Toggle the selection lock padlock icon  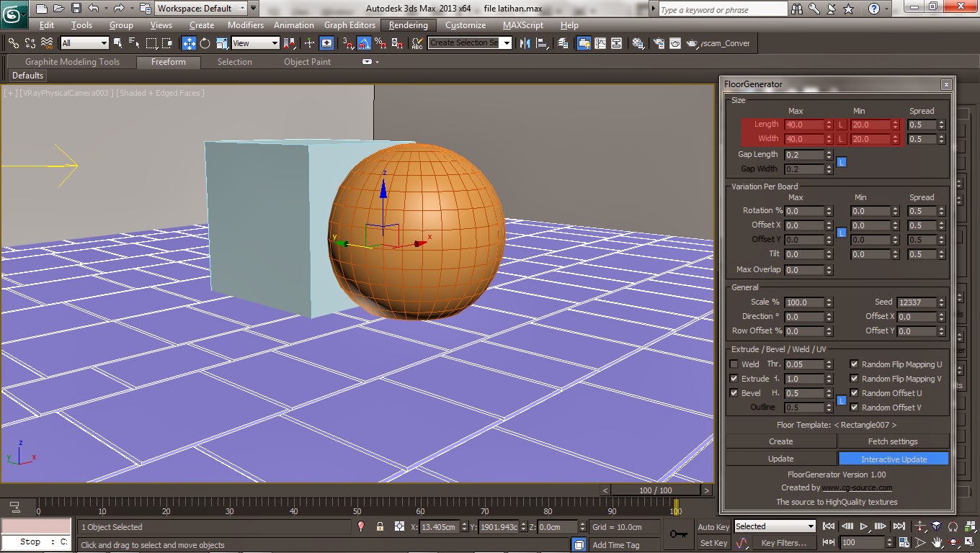point(380,527)
